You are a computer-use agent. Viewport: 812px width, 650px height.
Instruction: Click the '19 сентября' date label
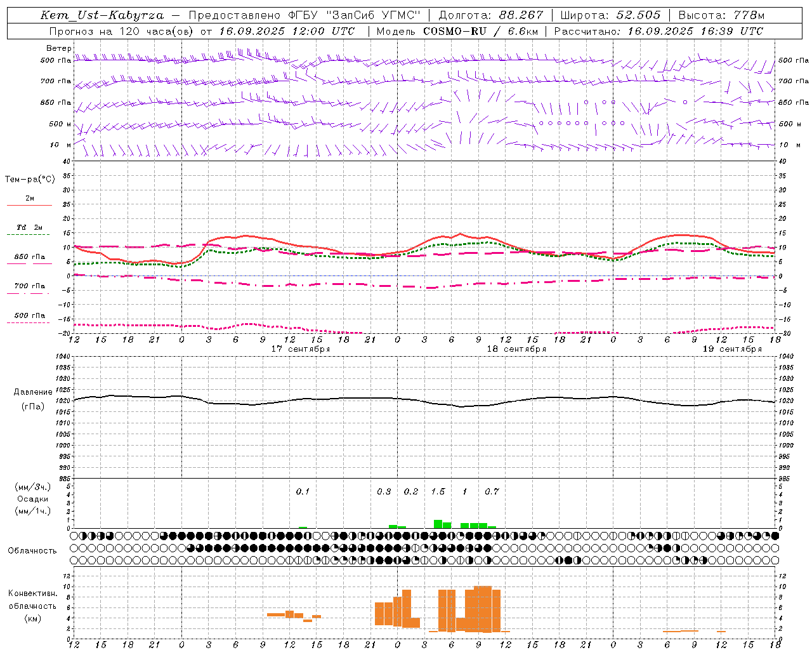tap(732, 349)
